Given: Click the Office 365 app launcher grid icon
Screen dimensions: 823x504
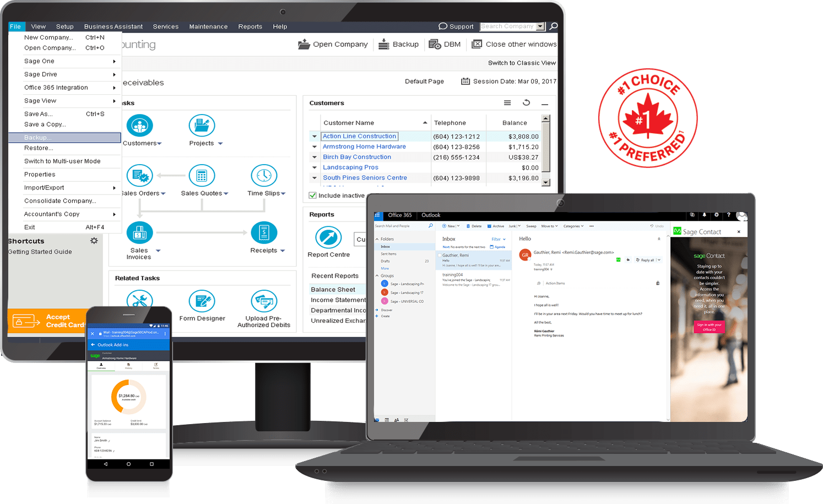Looking at the screenshot, I should [x=377, y=215].
